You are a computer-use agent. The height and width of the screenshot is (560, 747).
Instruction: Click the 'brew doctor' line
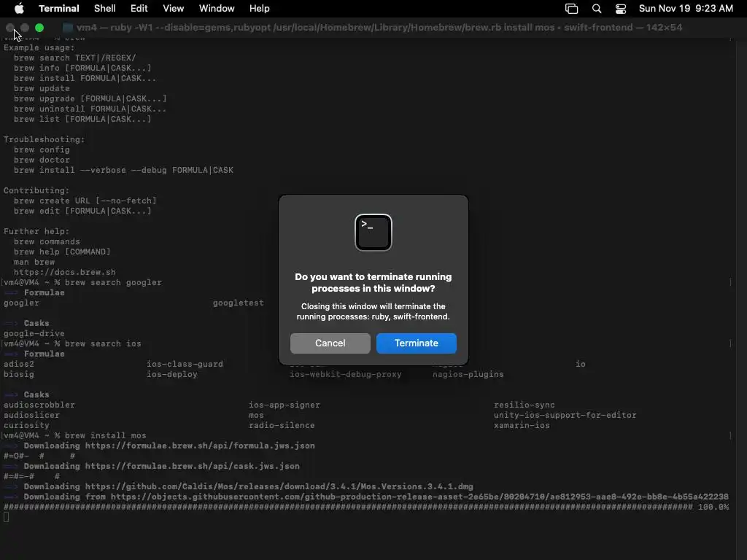tap(42, 160)
